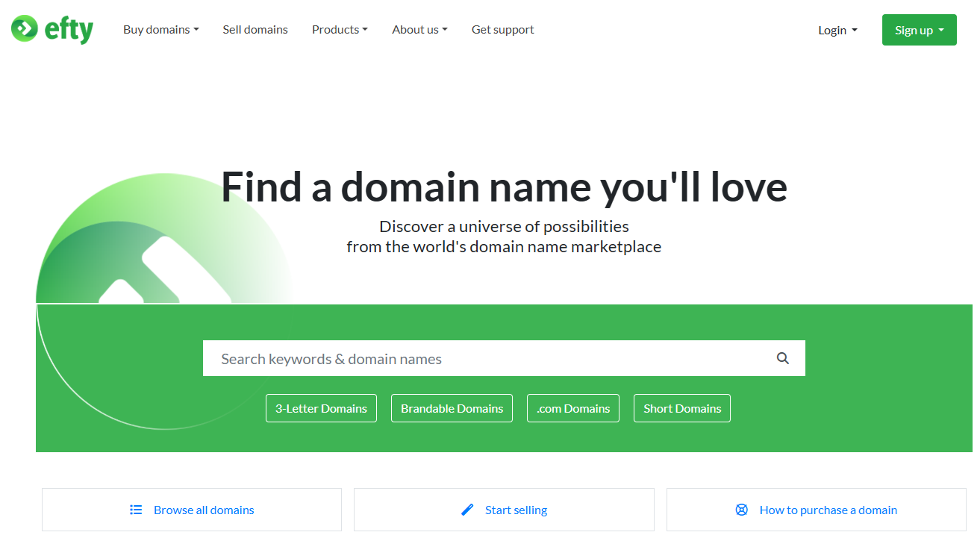Expand the Buy domains dropdown
The width and height of the screenshot is (980, 538).
[160, 30]
